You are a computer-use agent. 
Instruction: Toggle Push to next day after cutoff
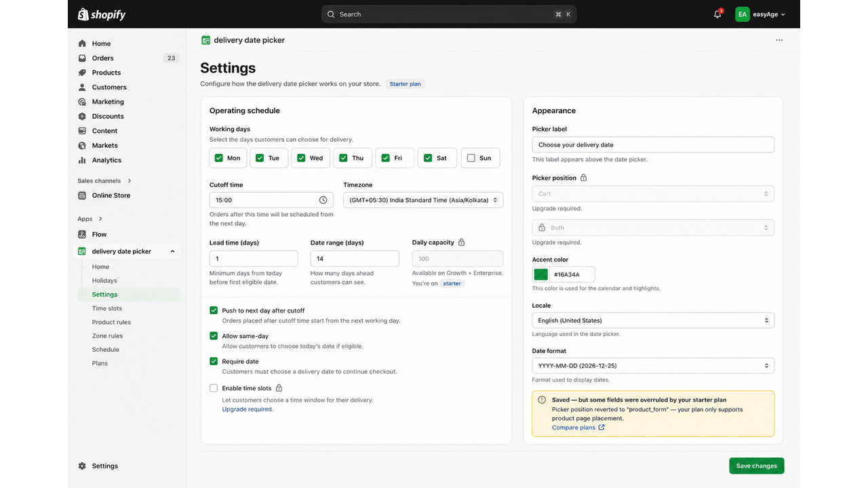(x=214, y=310)
